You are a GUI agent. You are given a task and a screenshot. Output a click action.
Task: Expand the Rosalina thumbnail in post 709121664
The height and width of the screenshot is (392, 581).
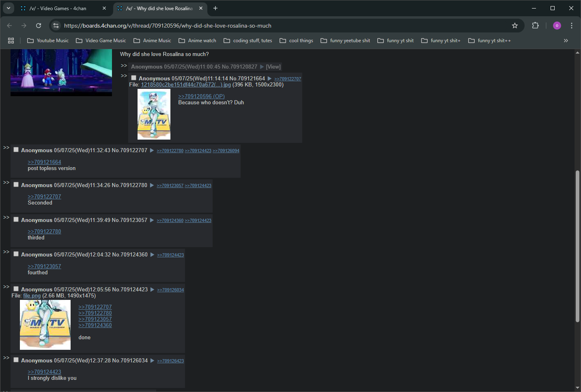(154, 114)
